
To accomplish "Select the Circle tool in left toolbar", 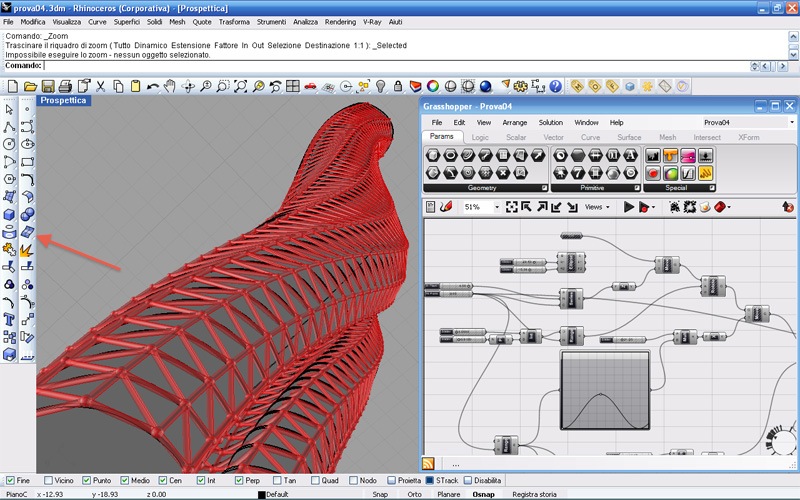I will point(9,144).
